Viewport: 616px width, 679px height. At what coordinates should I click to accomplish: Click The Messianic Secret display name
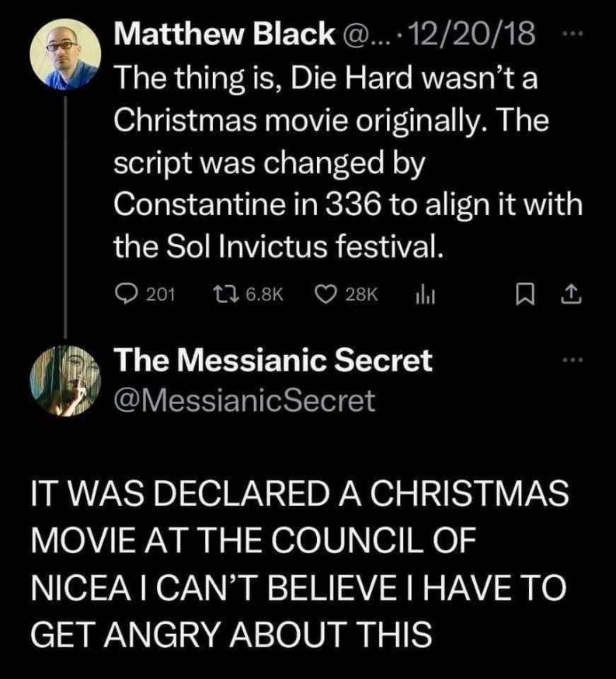click(273, 360)
